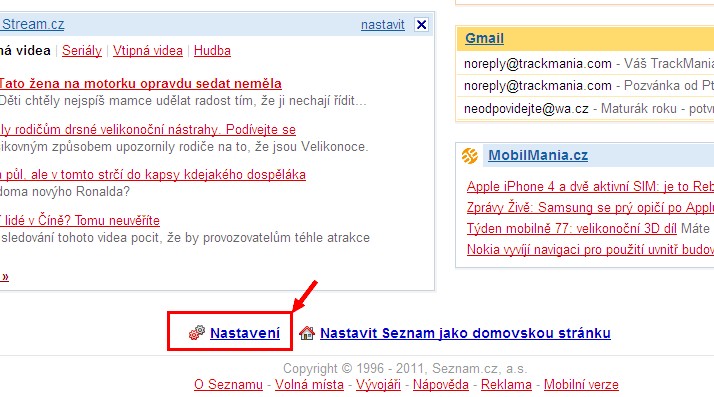Open the O Seznamu footer link
The image size is (714, 397).
pyautogui.click(x=229, y=384)
